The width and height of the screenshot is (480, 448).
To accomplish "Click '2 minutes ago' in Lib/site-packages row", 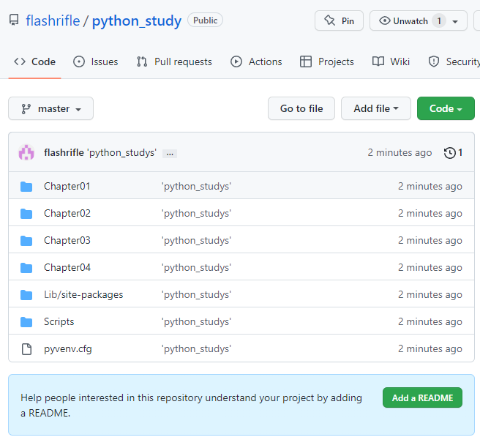I will click(x=430, y=294).
